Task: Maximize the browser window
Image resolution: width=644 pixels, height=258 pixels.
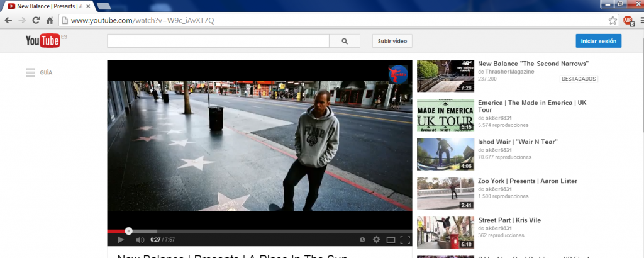Action: 619,4
